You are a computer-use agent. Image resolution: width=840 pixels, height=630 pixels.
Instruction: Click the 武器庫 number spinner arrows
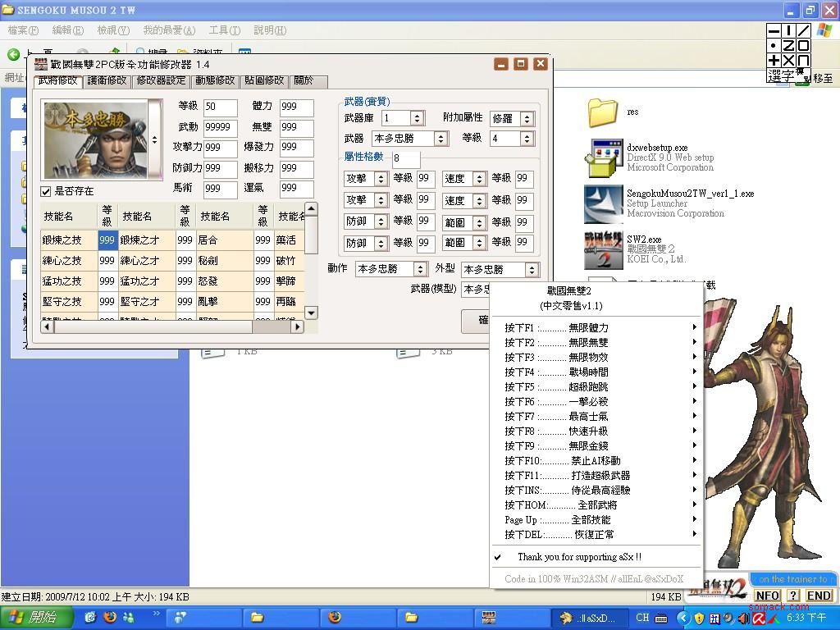[416, 119]
